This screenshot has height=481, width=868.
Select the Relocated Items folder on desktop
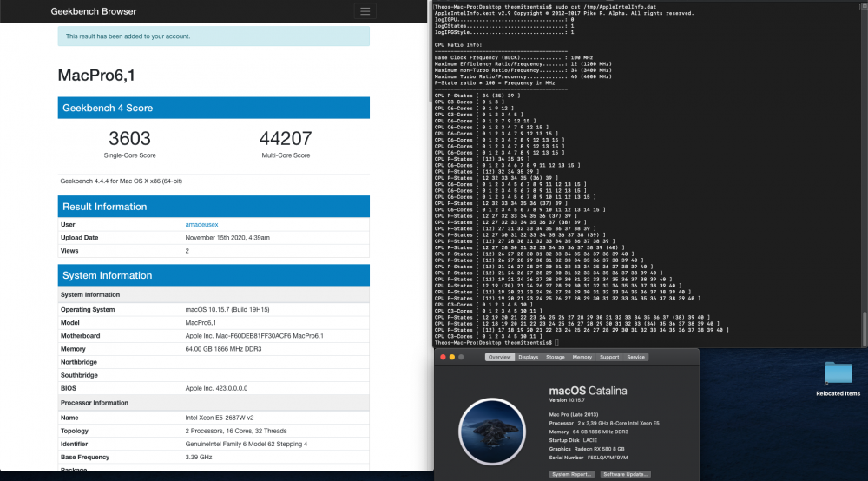[x=838, y=379]
